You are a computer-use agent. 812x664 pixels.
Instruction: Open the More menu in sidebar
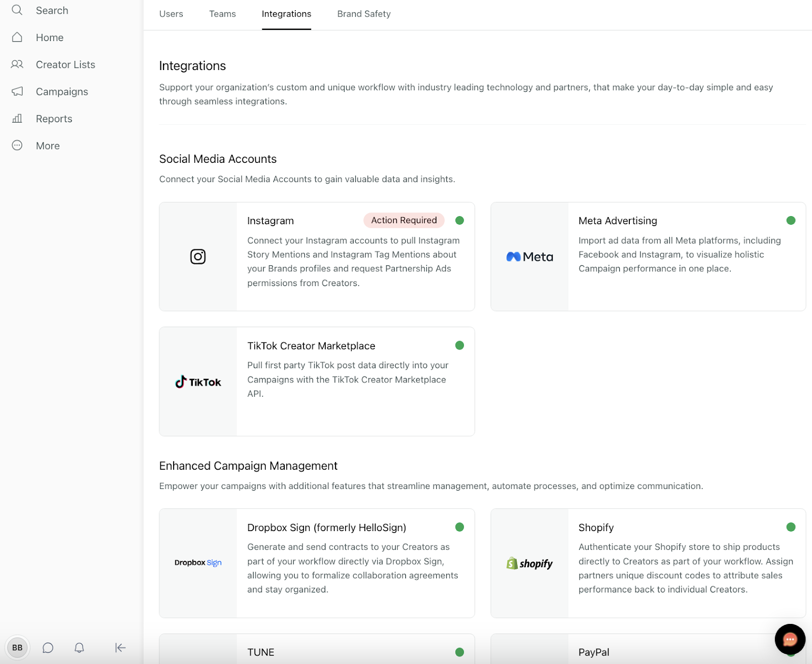click(48, 146)
